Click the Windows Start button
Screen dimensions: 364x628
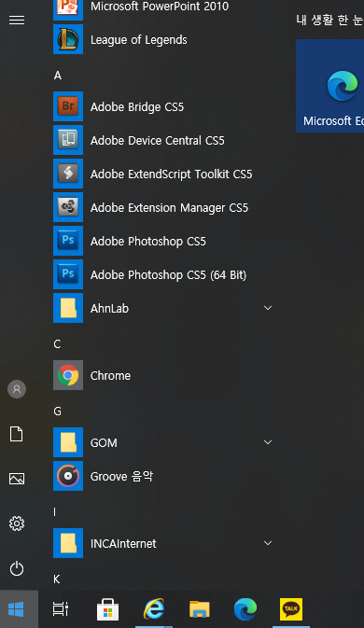pyautogui.click(x=16, y=609)
